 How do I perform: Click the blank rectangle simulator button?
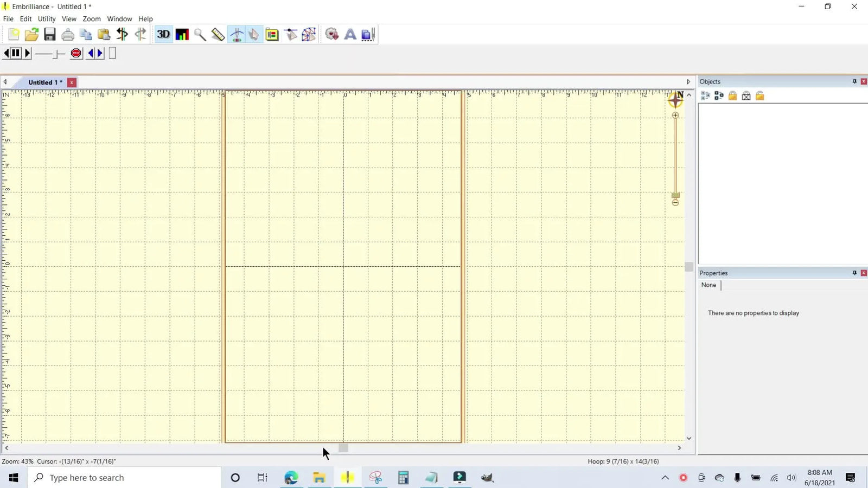[x=112, y=53]
